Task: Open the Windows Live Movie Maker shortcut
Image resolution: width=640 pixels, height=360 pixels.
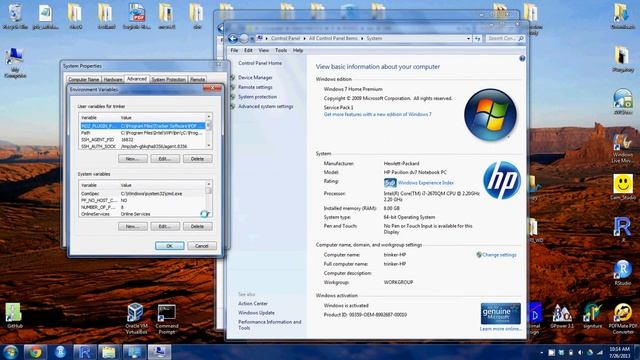Action: 622,149
